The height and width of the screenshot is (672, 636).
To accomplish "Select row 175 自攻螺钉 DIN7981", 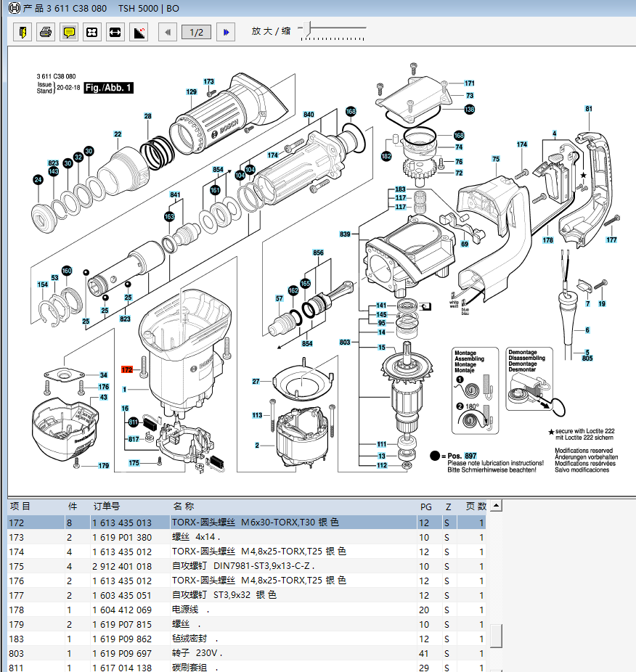I will click(247, 566).
